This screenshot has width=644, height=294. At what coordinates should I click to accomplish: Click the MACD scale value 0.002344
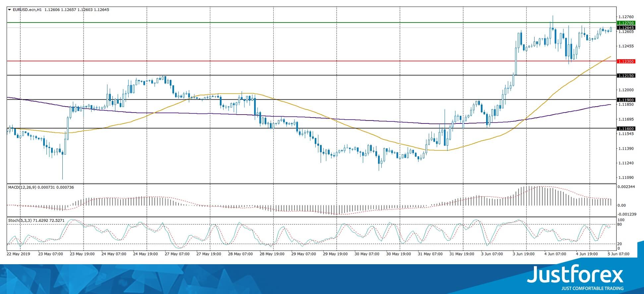[x=626, y=187]
